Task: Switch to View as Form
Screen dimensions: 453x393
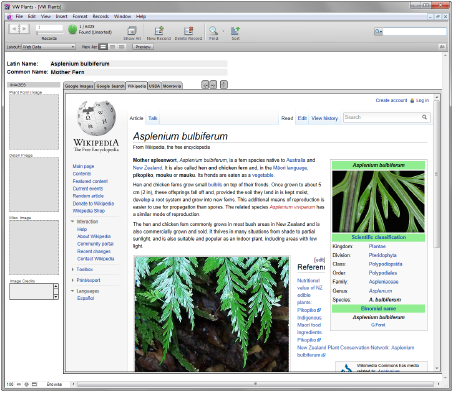Action: point(103,47)
